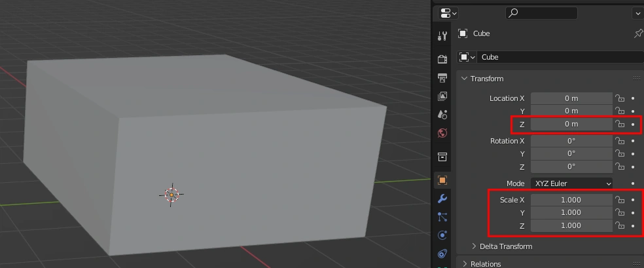Open the object browse dropdown beside Cube name
This screenshot has height=268, width=644.
point(467,57)
